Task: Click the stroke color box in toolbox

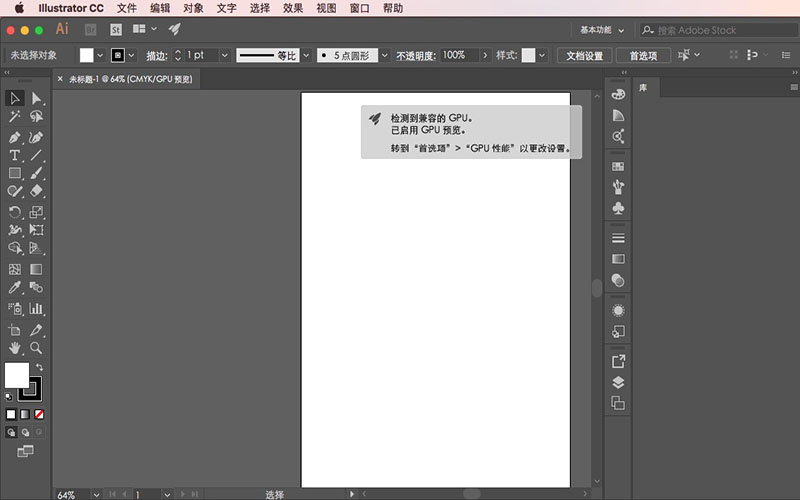Action: point(35,395)
